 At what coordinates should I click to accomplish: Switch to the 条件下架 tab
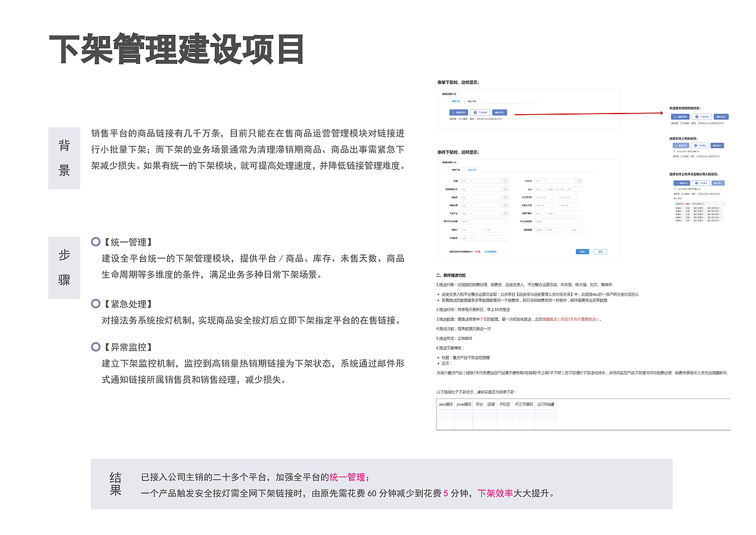point(472,170)
